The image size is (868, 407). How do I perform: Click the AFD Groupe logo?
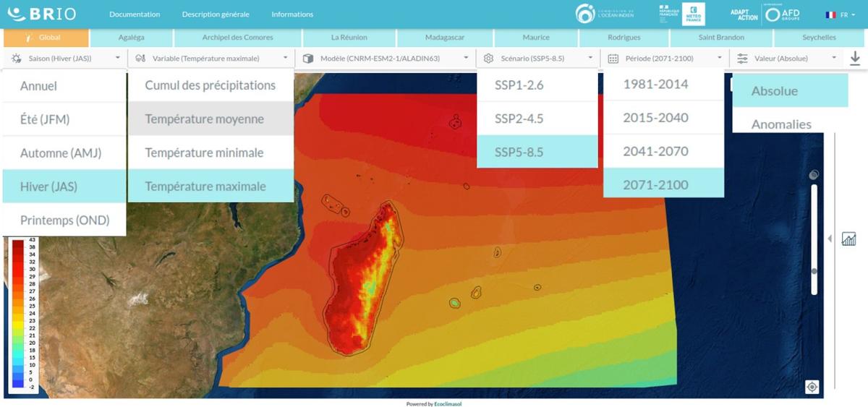pyautogui.click(x=784, y=14)
